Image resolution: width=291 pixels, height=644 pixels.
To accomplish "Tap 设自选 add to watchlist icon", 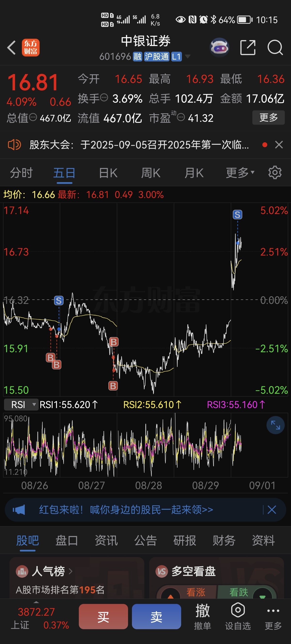I will (238, 616).
